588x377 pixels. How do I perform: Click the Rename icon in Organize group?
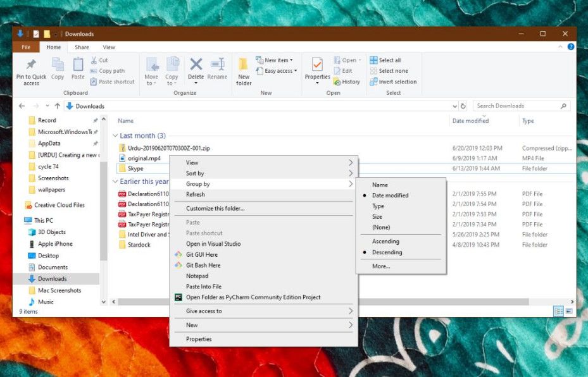point(217,65)
